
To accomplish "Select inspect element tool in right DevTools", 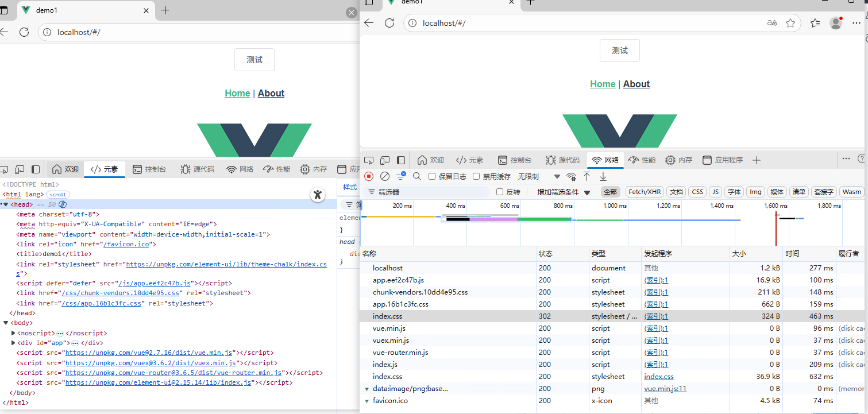I will [369, 160].
